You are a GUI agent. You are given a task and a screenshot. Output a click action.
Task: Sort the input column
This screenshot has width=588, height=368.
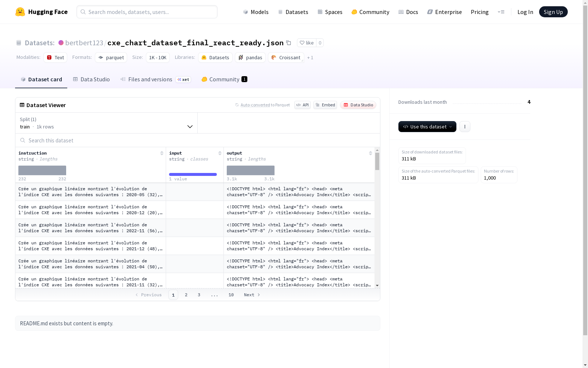click(220, 153)
